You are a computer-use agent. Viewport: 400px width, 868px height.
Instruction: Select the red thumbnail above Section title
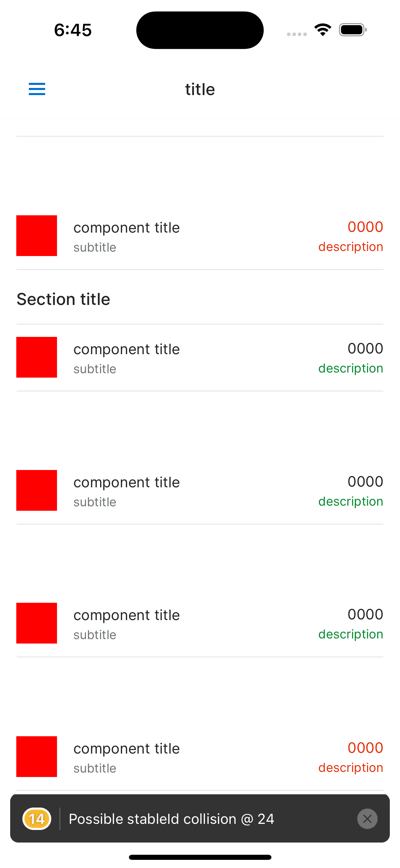36,236
